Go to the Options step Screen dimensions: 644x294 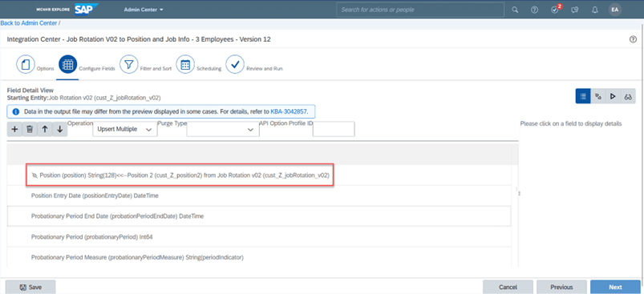click(x=35, y=65)
